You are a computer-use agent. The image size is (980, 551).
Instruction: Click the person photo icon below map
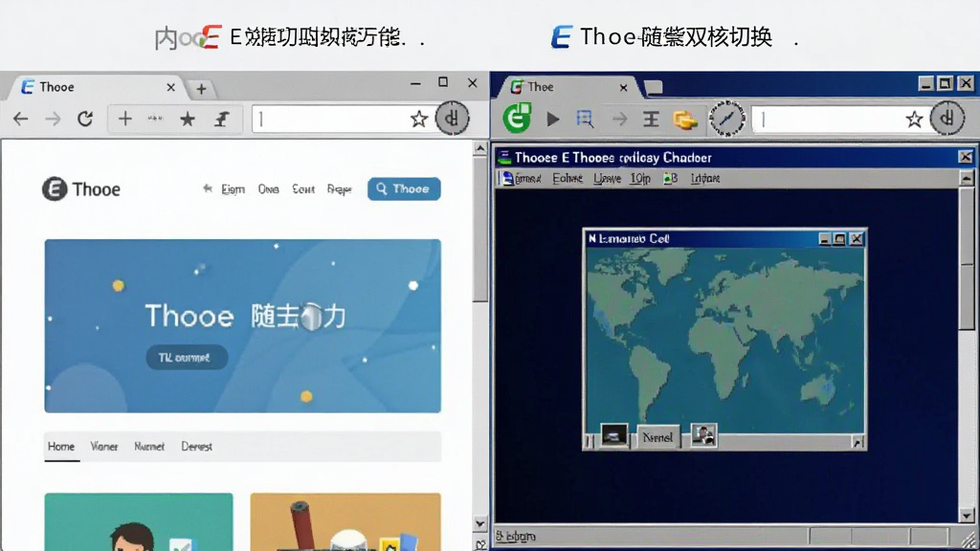703,435
